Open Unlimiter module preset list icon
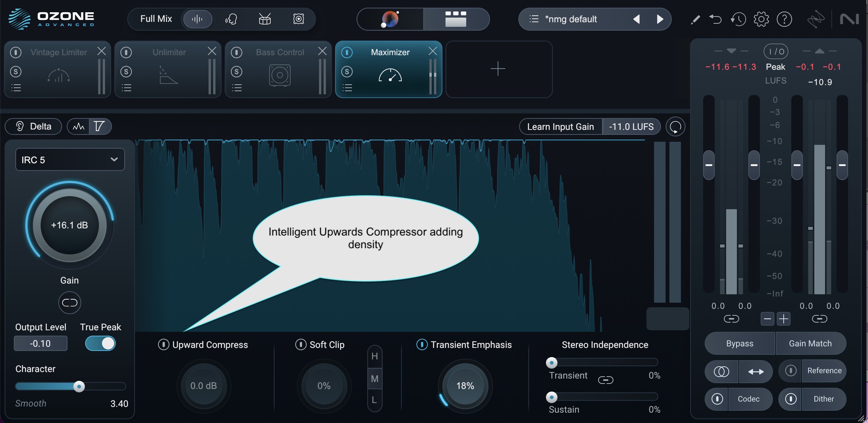868x423 pixels. tap(126, 88)
